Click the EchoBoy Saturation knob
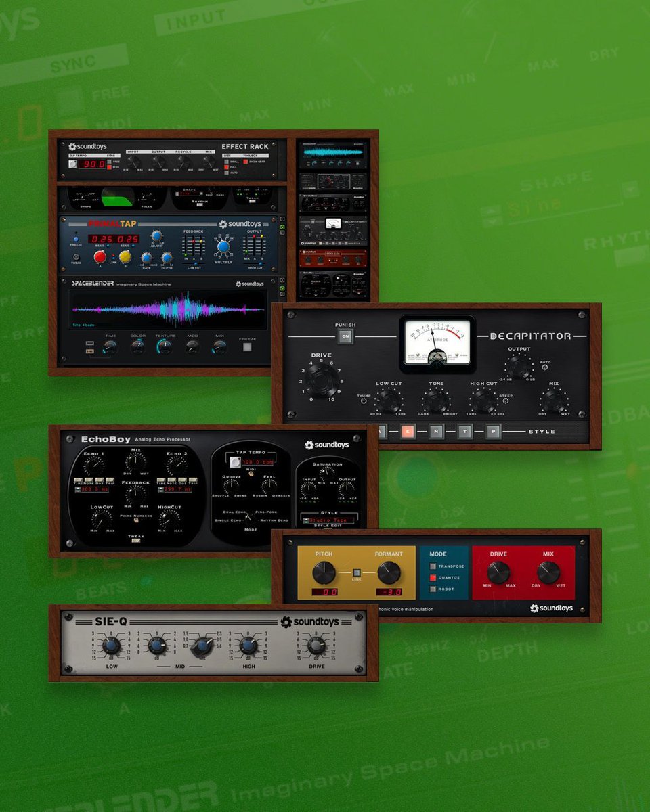The width and height of the screenshot is (650, 812). coord(326,474)
